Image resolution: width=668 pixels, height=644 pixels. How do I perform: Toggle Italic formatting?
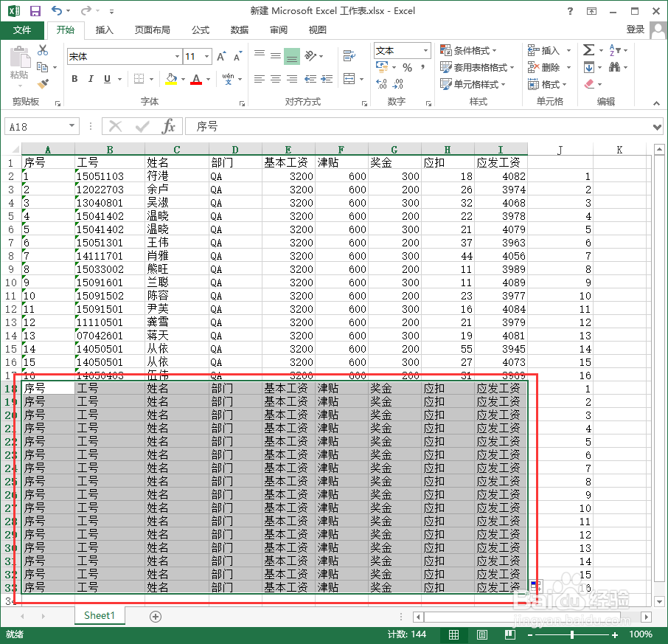(91, 79)
